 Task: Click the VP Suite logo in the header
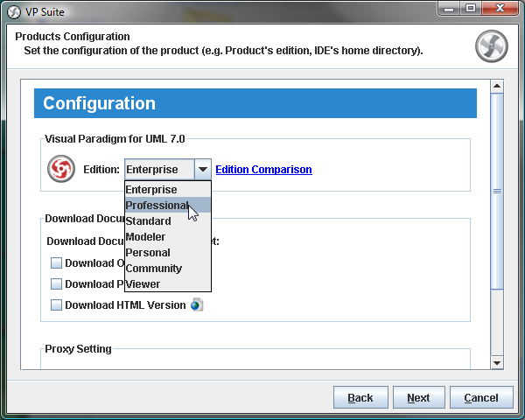coord(492,46)
